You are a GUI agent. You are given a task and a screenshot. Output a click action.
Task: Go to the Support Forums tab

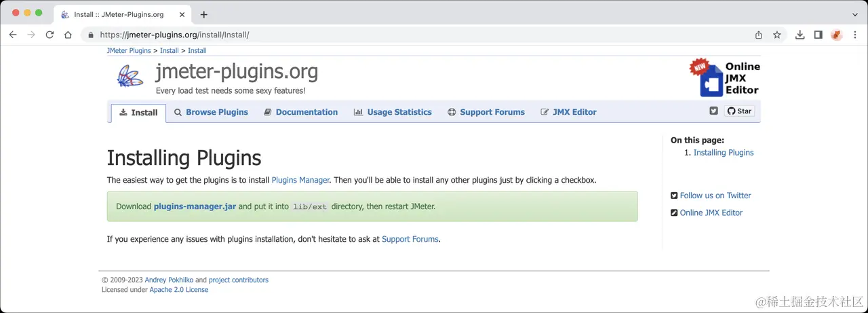click(486, 112)
